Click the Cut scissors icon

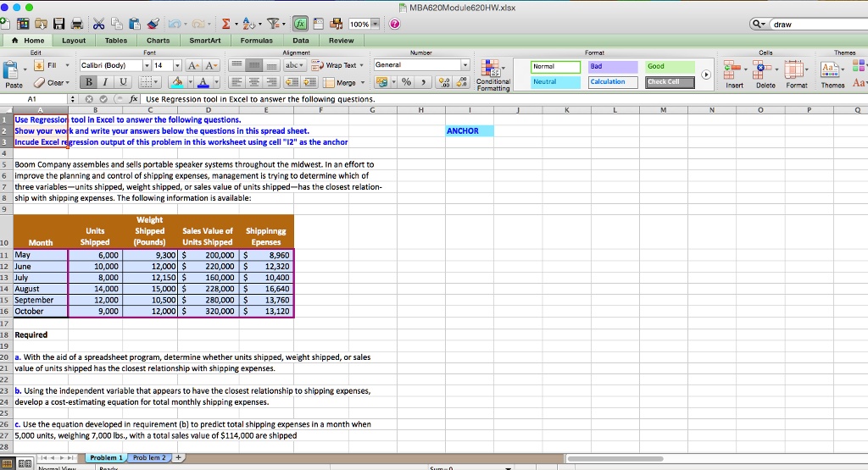pos(98,24)
